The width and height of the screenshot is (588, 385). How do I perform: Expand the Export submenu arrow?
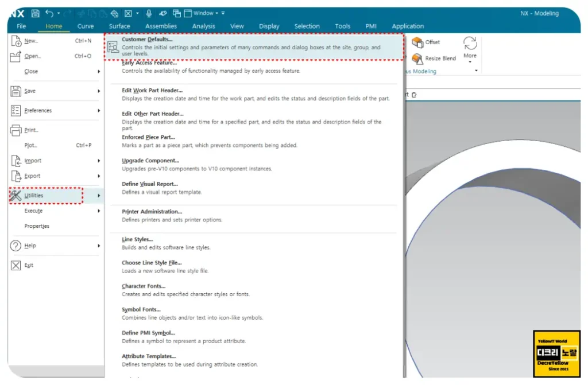click(x=99, y=176)
